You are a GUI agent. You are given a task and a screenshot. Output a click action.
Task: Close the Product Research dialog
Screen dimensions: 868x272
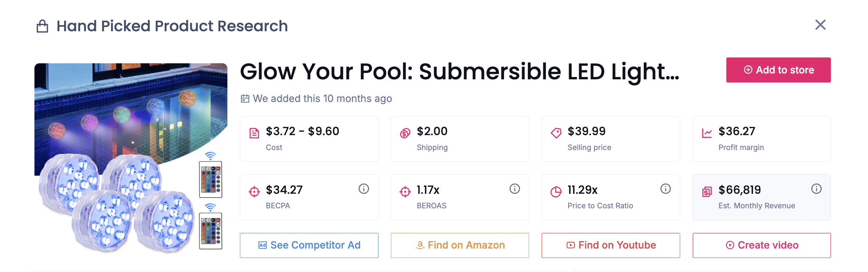point(820,25)
